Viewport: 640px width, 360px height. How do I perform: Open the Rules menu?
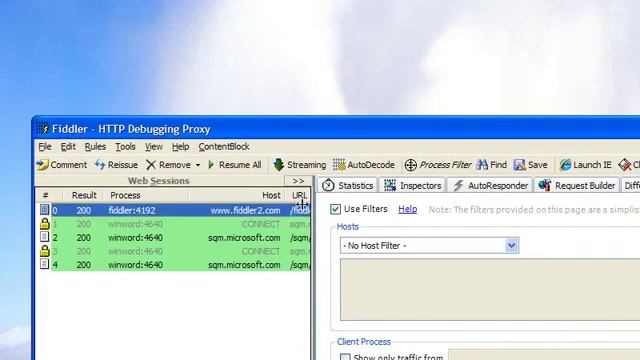click(95, 147)
